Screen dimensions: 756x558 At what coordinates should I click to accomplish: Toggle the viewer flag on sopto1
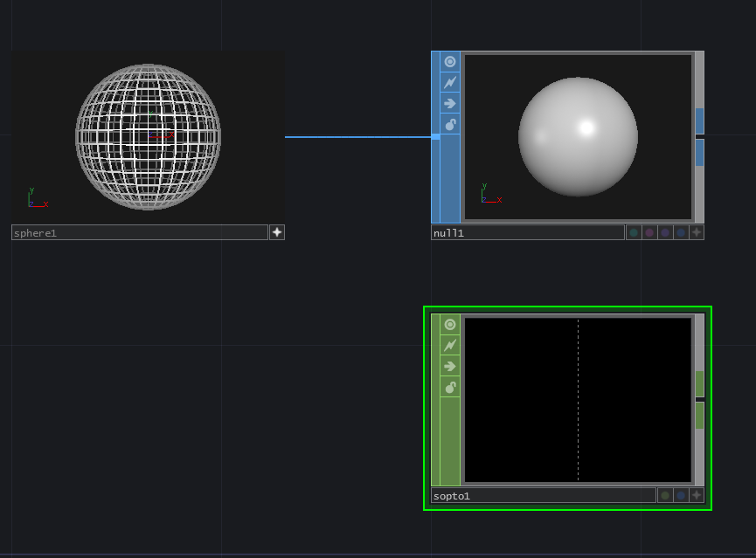point(450,324)
